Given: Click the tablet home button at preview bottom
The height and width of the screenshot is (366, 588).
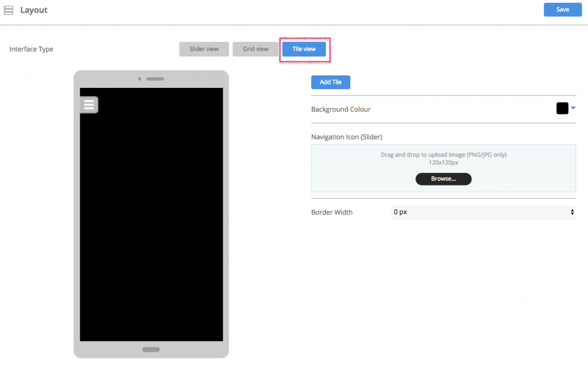Looking at the screenshot, I should pos(150,349).
